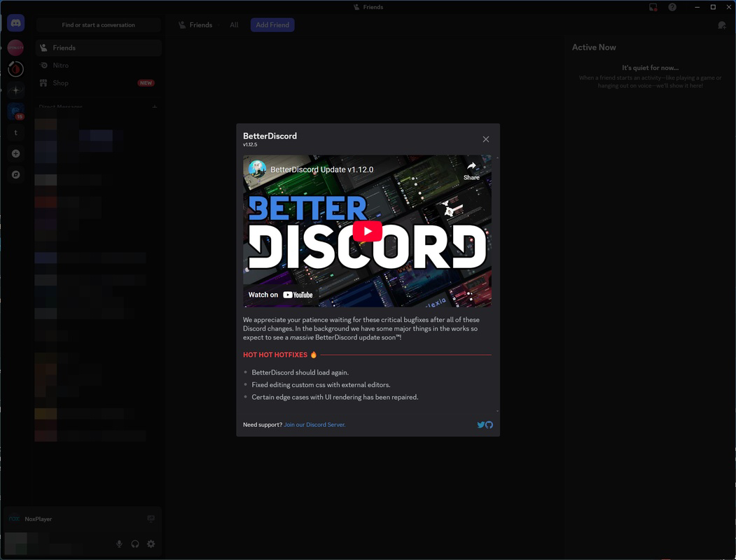This screenshot has height=560, width=736.
Task: Open your avatar status popout
Action: (15, 544)
